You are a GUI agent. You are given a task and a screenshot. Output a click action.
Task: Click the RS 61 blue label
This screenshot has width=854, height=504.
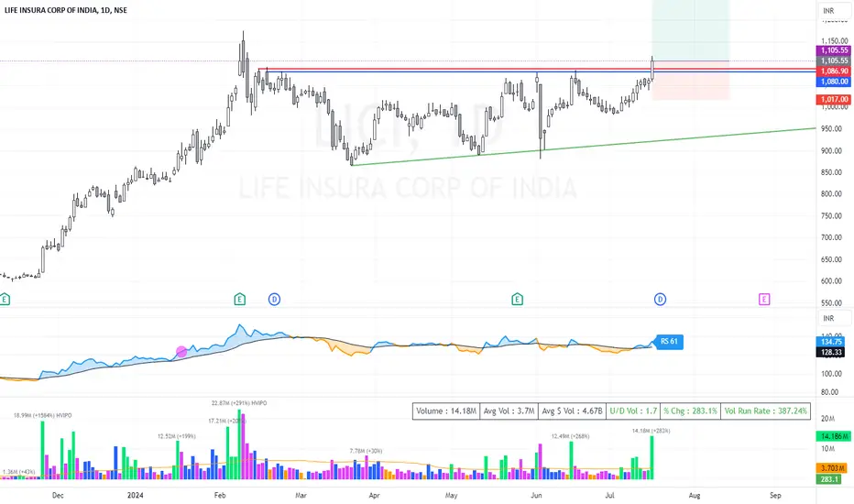[669, 342]
